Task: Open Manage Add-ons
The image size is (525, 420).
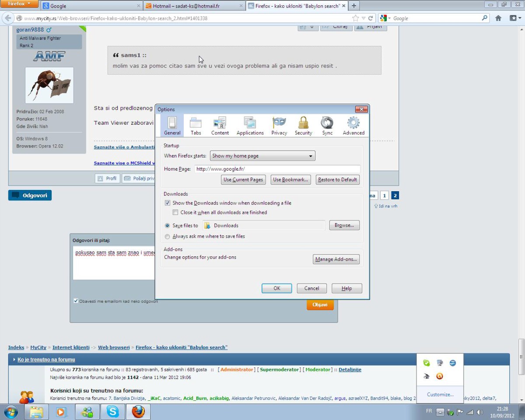Action: click(x=336, y=259)
